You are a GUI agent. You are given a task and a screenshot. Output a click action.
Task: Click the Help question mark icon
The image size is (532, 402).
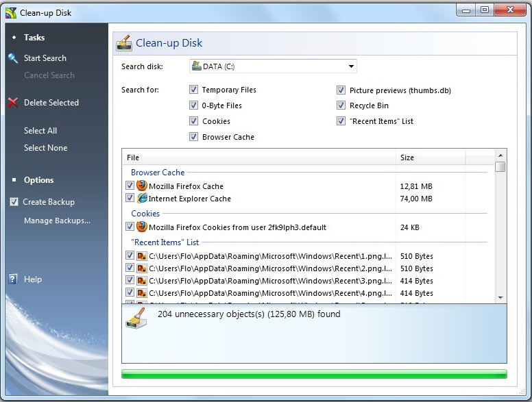coord(12,279)
